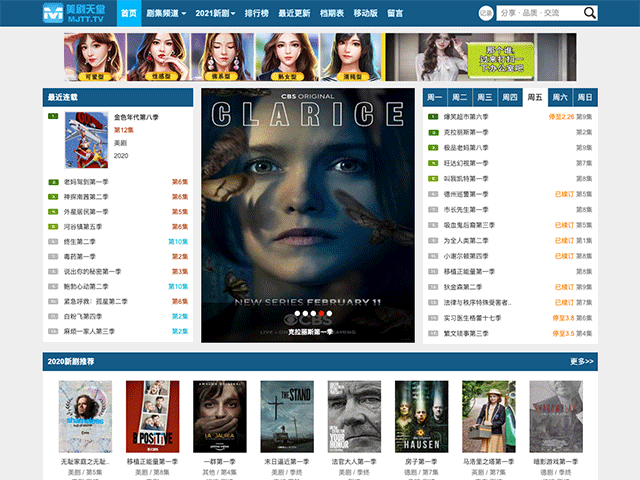Open 勃勃心动第二季 in recent list
The width and height of the screenshot is (640, 480).
tap(86, 287)
